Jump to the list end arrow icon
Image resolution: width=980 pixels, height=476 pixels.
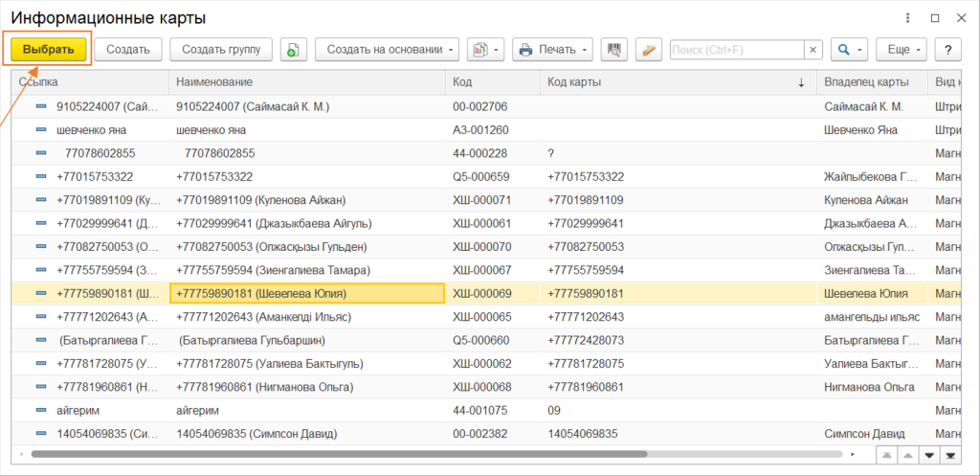(x=950, y=455)
